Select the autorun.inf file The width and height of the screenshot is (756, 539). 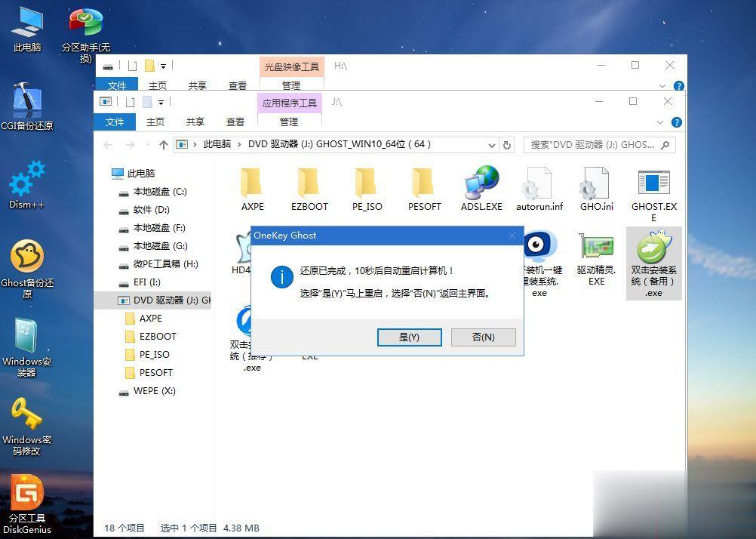click(539, 189)
